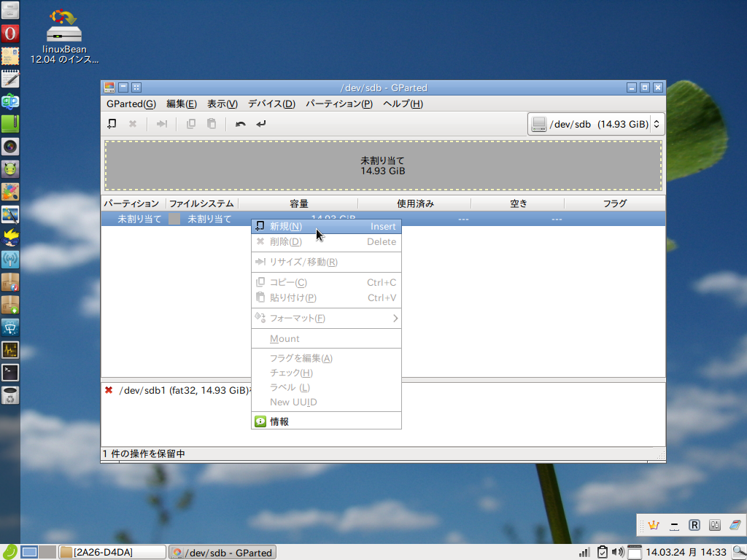The height and width of the screenshot is (560, 747).
Task: Click the red book dictionary icon
Action: pos(735,525)
